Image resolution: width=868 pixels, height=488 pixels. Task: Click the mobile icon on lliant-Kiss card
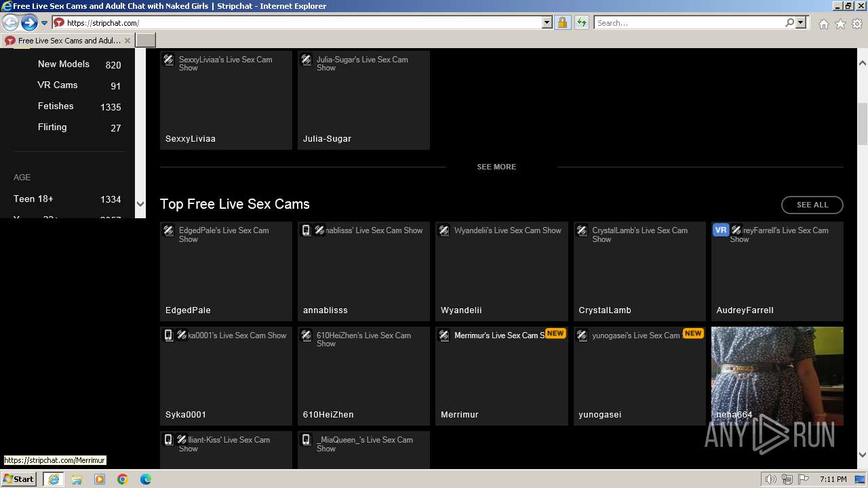[168, 440]
